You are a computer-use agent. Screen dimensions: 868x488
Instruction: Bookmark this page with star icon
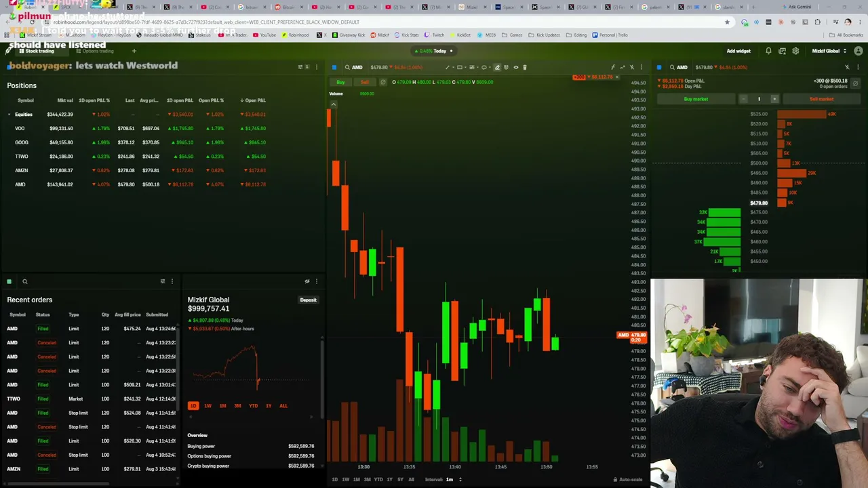[727, 22]
